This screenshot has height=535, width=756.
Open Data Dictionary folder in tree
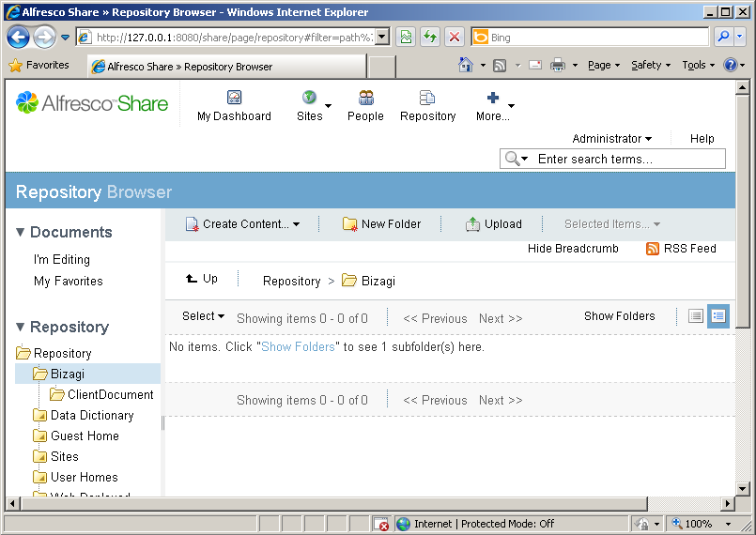pyautogui.click(x=92, y=416)
